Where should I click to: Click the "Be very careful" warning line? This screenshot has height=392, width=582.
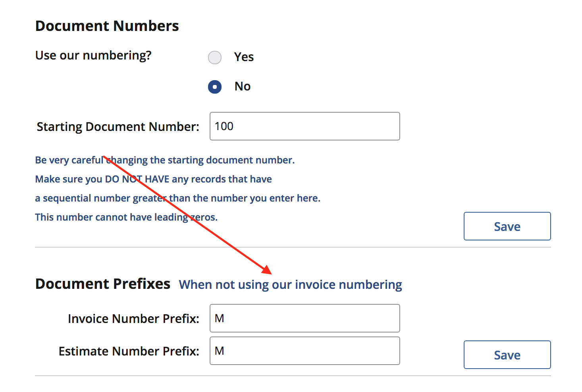pos(165,160)
